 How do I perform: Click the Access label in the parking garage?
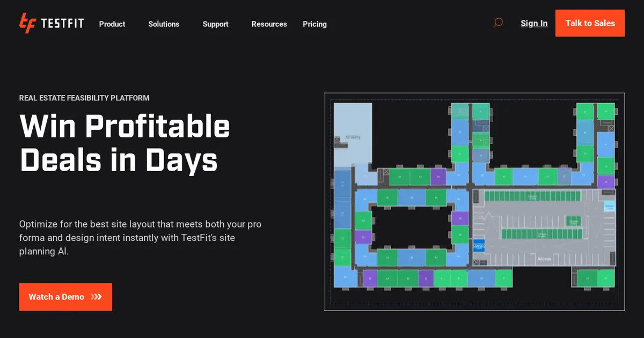click(544, 259)
